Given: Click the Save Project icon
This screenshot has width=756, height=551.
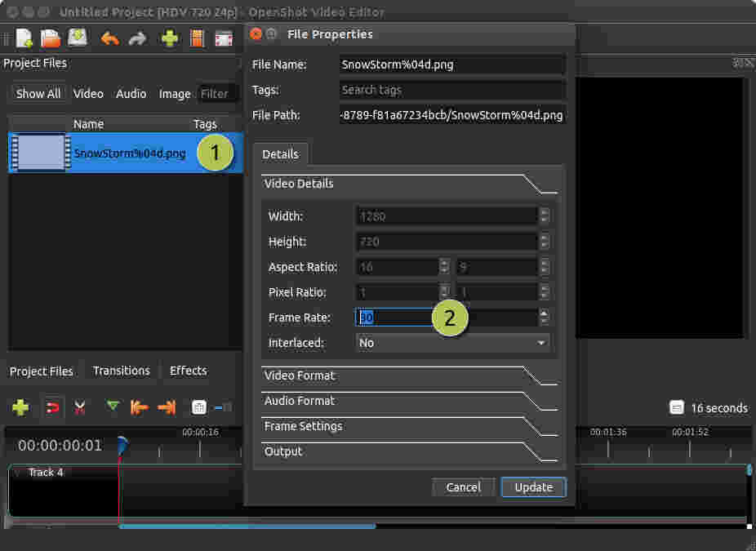Looking at the screenshot, I should pos(78,38).
